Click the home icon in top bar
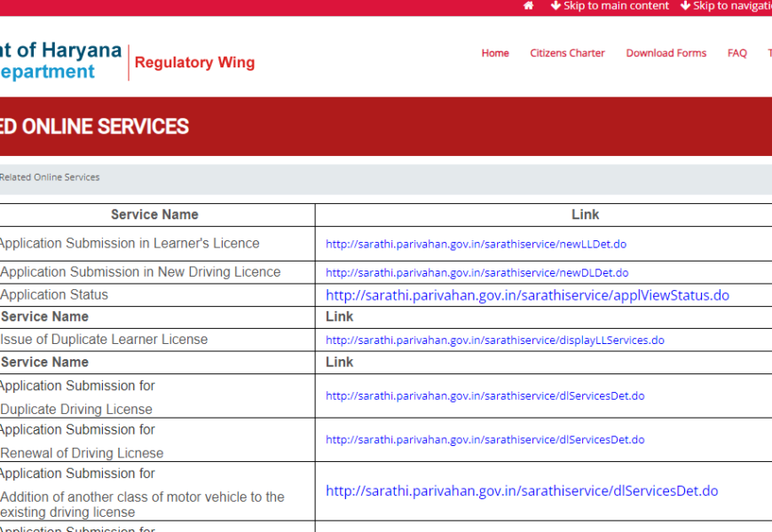Screen dimensions: 772x532 [x=529, y=6]
